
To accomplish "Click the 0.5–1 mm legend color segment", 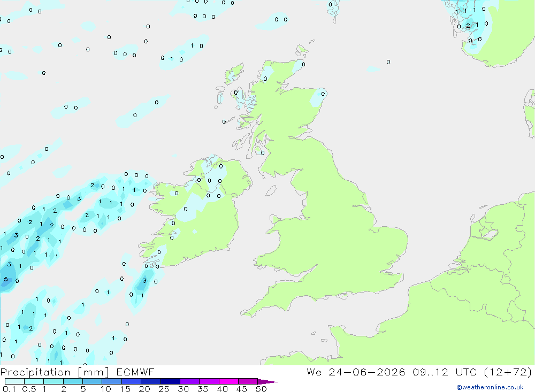I will [34, 381].
